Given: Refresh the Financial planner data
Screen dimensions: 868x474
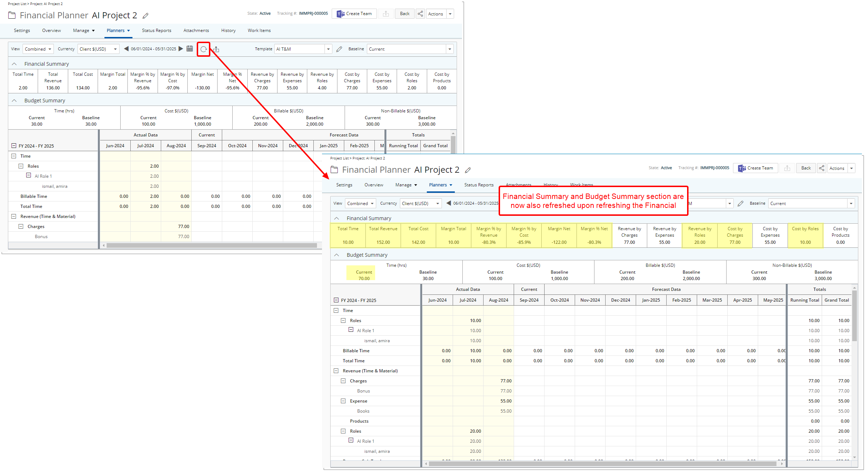Looking at the screenshot, I should coord(203,49).
